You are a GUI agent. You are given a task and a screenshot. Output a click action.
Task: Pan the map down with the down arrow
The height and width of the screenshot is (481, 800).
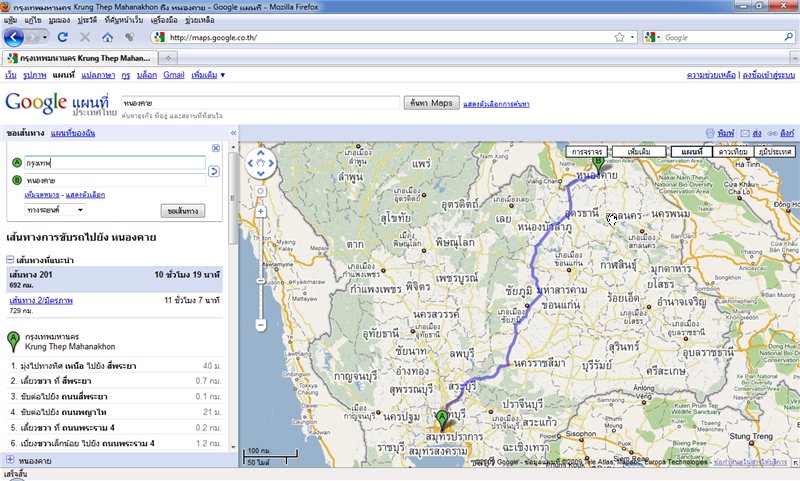[x=261, y=174]
